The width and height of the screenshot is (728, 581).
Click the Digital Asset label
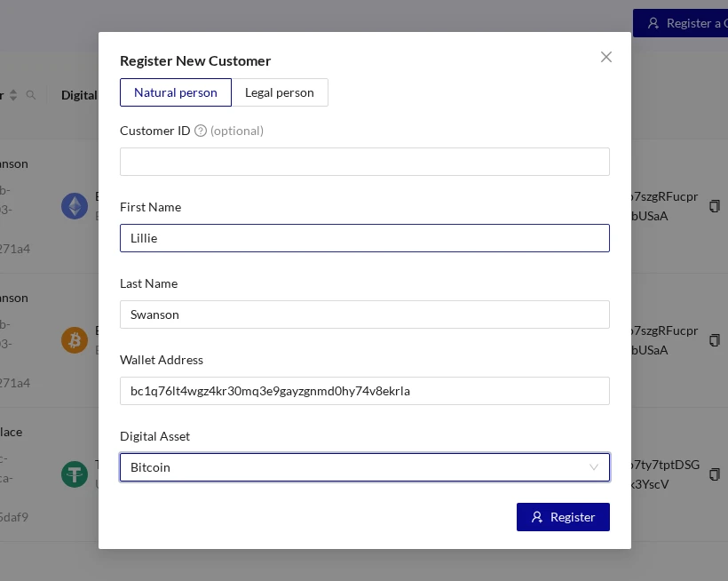[x=155, y=436]
